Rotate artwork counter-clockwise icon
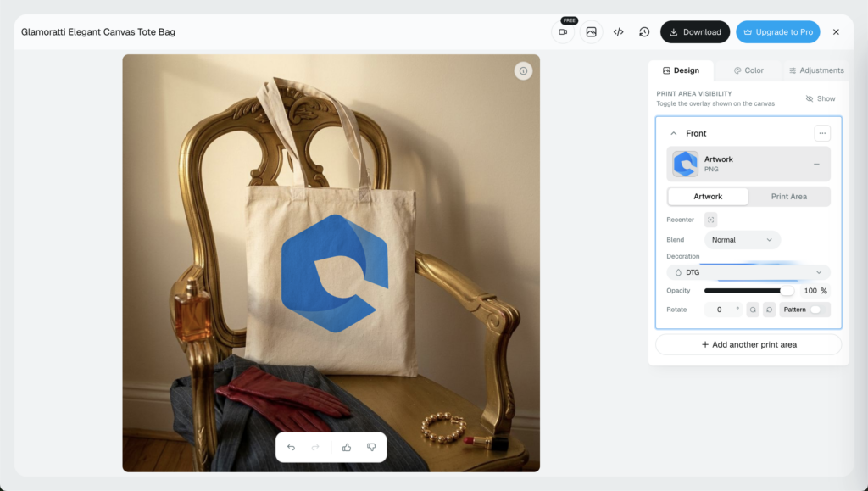Screen dimensions: 868x491 pos(753,310)
